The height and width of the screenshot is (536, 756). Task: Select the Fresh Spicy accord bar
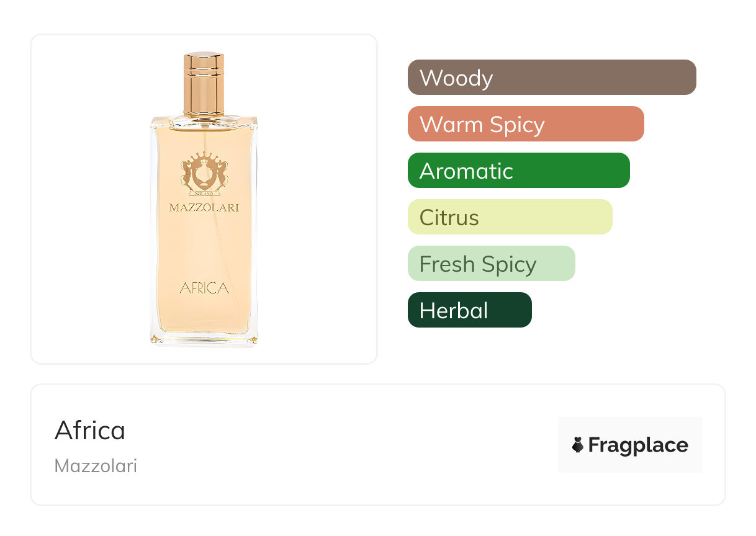pyautogui.click(x=491, y=264)
